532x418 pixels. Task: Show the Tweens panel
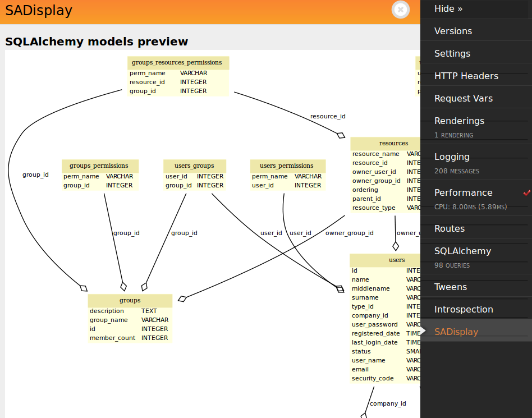(x=450, y=287)
